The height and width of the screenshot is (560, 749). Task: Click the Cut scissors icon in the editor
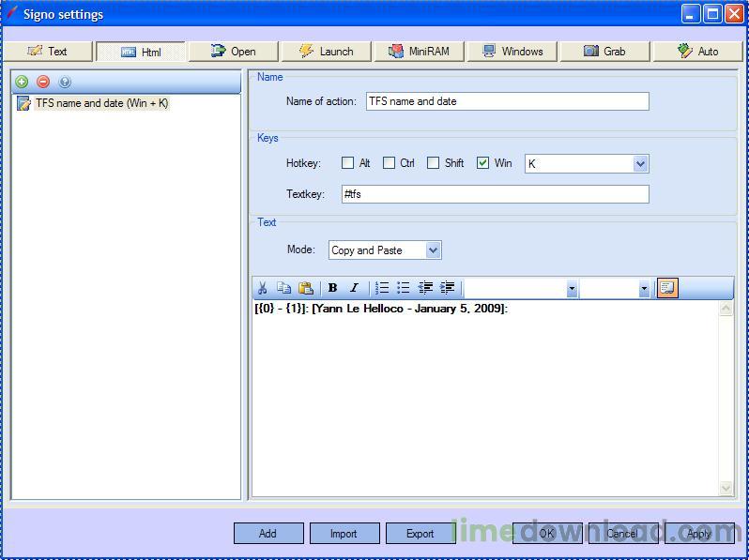[x=262, y=288]
